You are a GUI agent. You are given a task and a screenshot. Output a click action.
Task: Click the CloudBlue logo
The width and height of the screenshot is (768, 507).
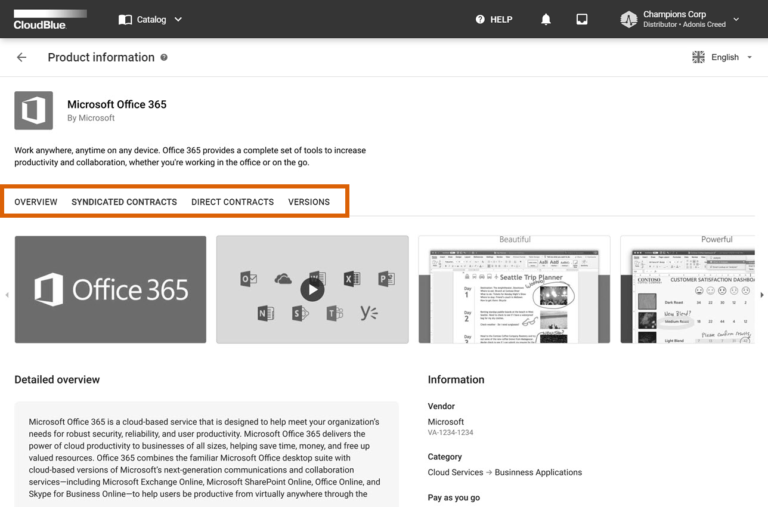tap(50, 20)
